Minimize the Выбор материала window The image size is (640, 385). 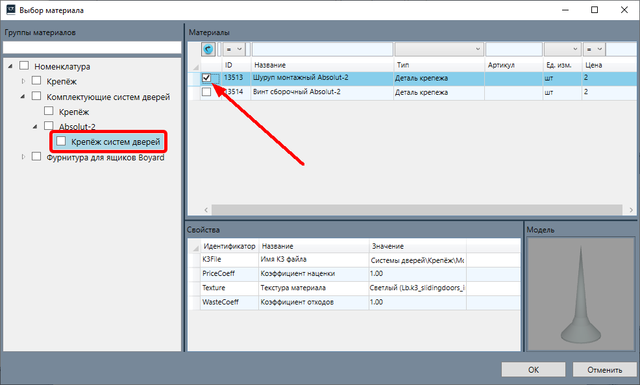pyautogui.click(x=565, y=10)
